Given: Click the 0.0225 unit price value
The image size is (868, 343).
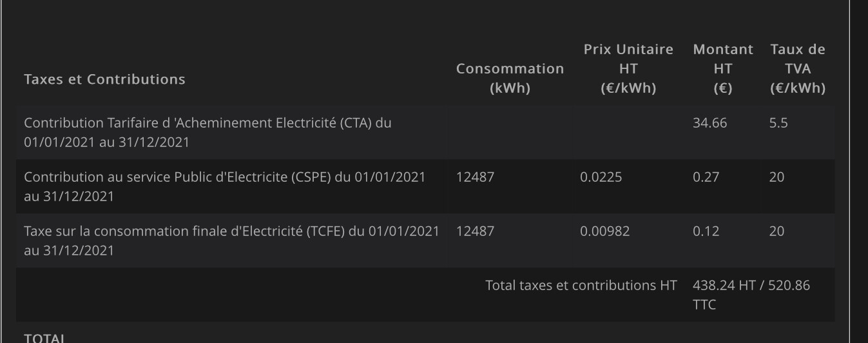Looking at the screenshot, I should [x=601, y=177].
